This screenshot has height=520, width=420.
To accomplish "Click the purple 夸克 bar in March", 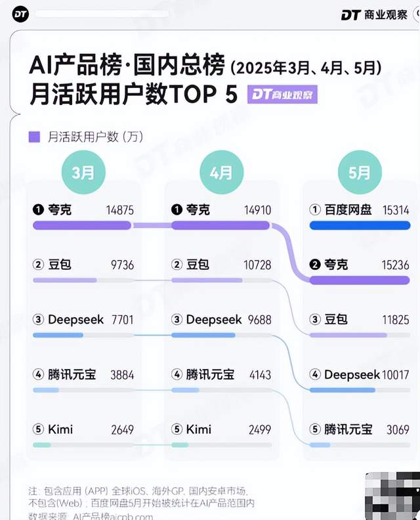I will [x=83, y=226].
